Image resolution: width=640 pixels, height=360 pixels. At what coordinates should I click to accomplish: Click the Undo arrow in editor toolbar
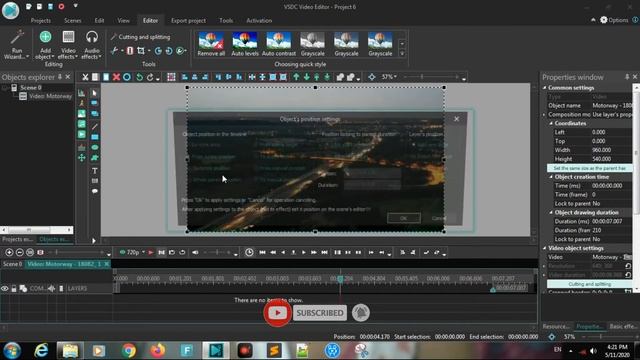click(140, 77)
